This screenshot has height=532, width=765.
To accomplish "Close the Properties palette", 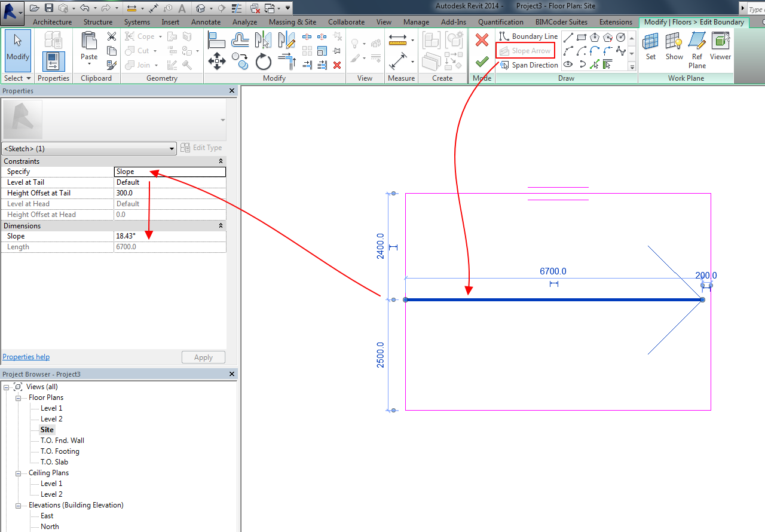I will (232, 91).
